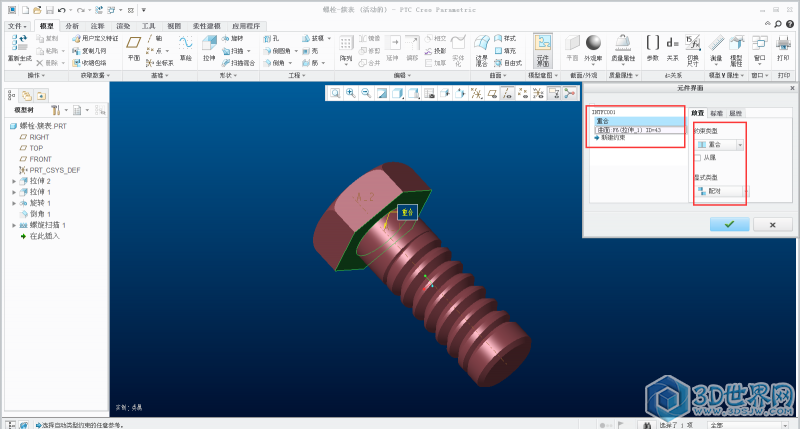This screenshot has height=429, width=800.
Task: Select the 孔 (Hole) tool
Action: [x=271, y=38]
